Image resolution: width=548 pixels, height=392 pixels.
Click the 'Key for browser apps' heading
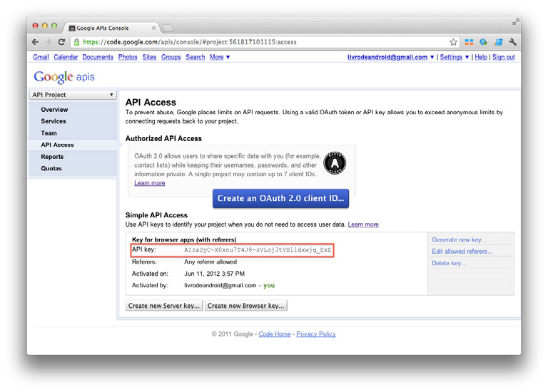pyautogui.click(x=184, y=239)
